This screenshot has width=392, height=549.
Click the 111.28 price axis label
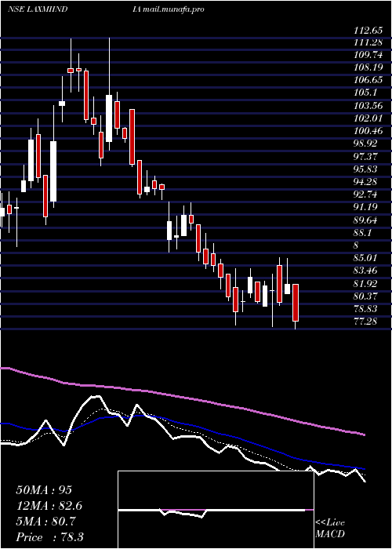[368, 43]
